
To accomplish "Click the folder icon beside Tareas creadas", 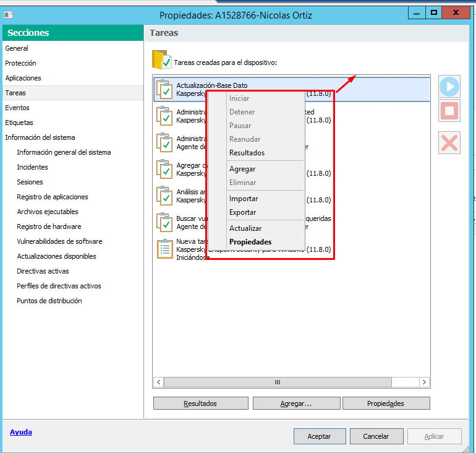I will pyautogui.click(x=162, y=59).
